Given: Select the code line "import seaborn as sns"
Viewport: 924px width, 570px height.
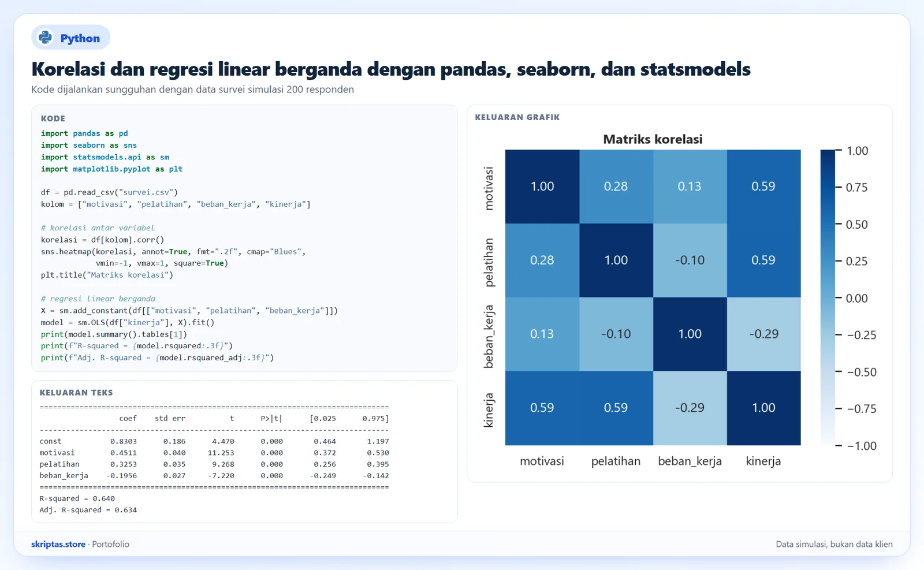Looking at the screenshot, I should click(x=89, y=146).
